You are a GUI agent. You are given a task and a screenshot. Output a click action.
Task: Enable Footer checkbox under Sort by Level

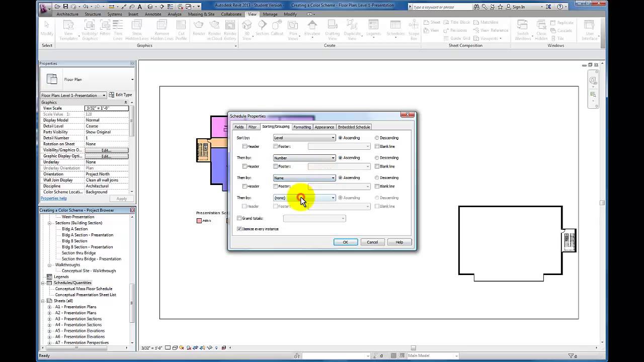point(275,146)
